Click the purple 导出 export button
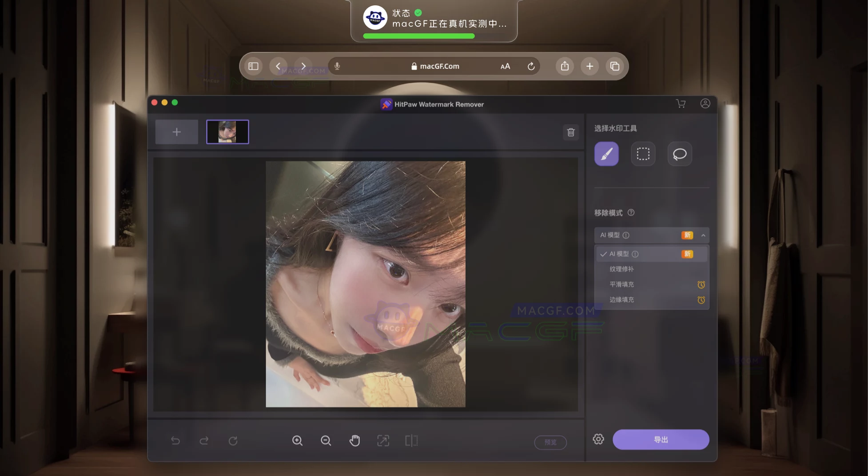Image resolution: width=868 pixels, height=476 pixels. tap(661, 439)
